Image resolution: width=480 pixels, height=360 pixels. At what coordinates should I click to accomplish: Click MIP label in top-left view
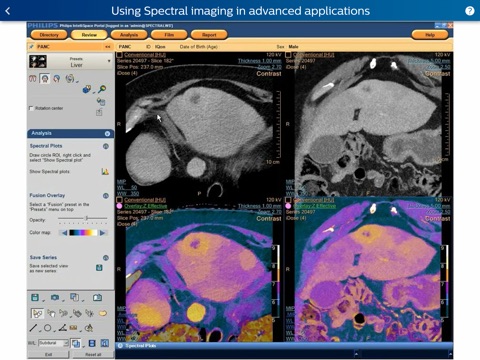point(121,182)
